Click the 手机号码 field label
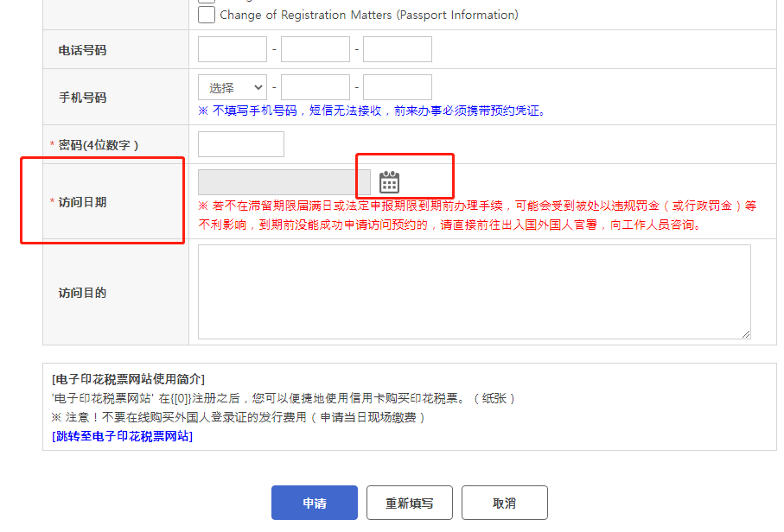This screenshot has width=784, height=532. point(82,98)
